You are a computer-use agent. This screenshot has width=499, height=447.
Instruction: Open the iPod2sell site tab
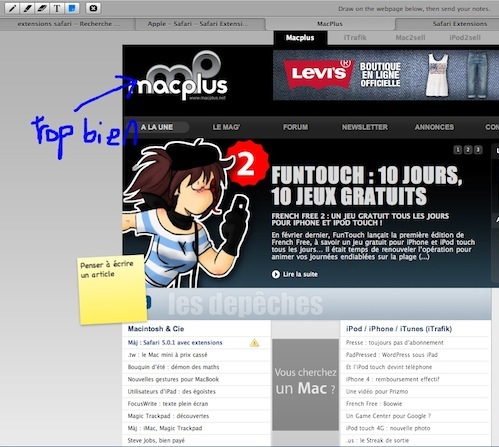coord(465,38)
